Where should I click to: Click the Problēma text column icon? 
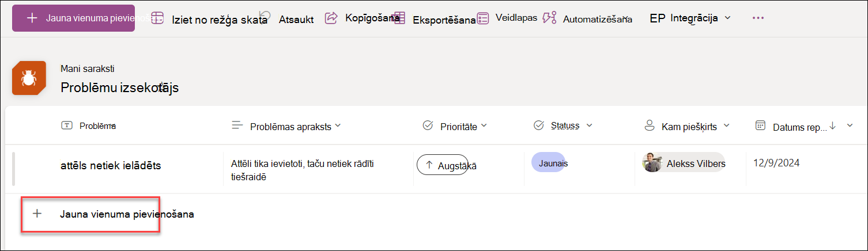[x=66, y=125]
